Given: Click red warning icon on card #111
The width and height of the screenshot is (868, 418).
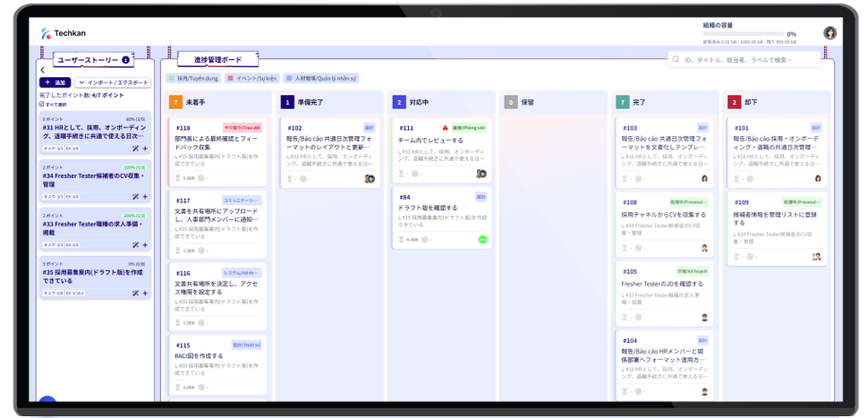Looking at the screenshot, I should (x=446, y=127).
